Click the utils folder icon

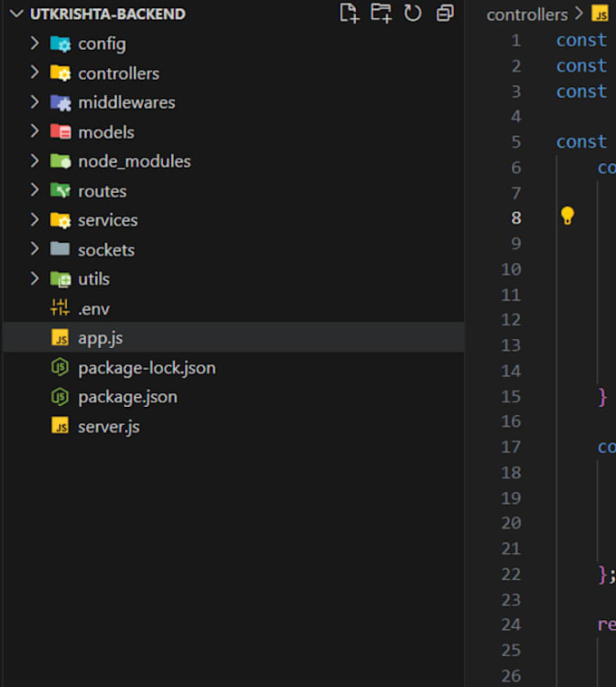pyautogui.click(x=61, y=279)
